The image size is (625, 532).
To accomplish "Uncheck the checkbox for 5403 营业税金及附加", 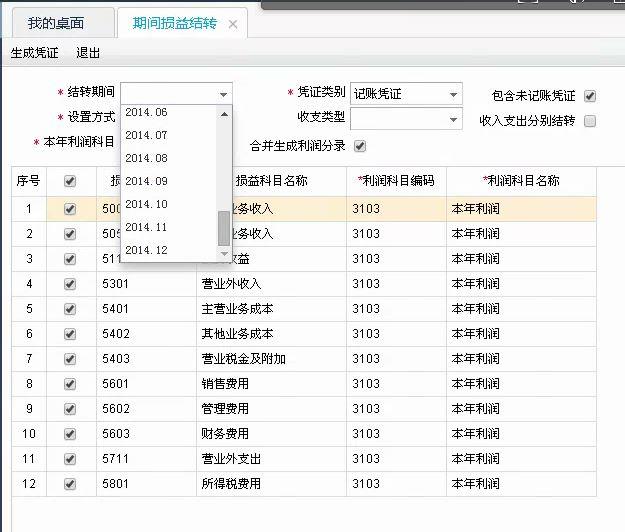I will [70, 359].
